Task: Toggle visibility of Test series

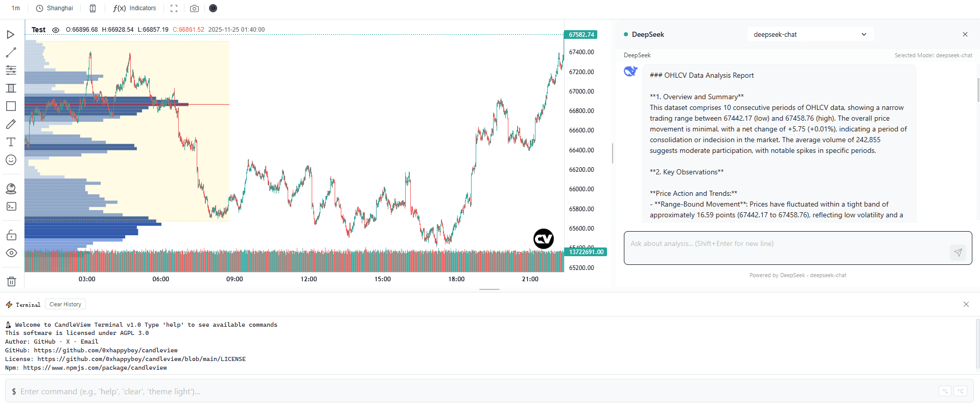Action: [56, 30]
